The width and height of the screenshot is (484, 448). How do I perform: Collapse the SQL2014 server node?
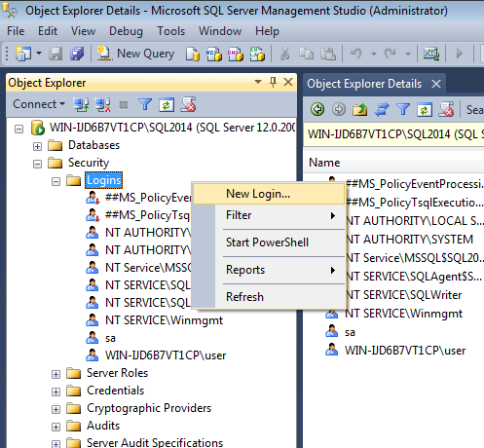[x=19, y=130]
